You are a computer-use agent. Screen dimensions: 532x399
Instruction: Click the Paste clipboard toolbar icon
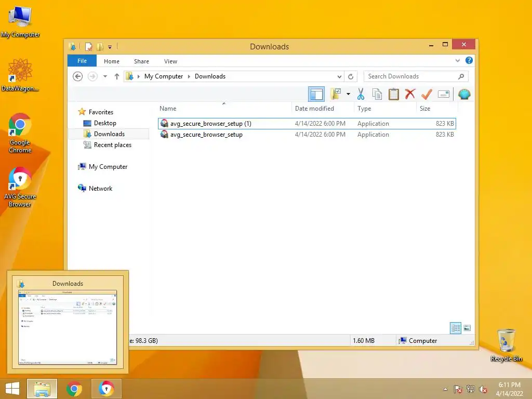pos(394,94)
